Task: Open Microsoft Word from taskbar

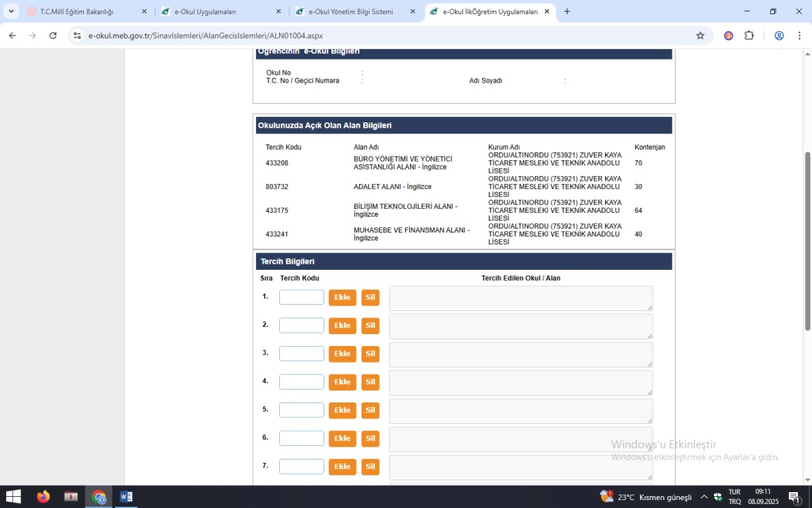Action: (126, 497)
